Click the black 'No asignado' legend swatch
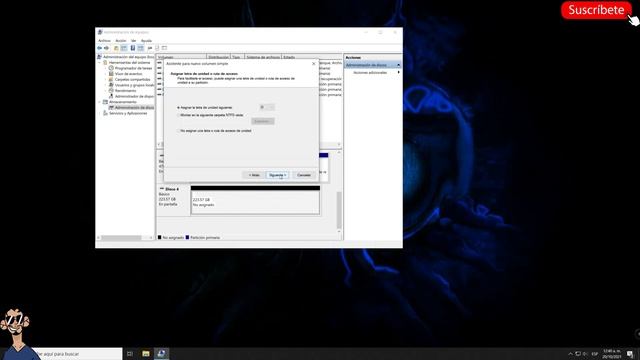The height and width of the screenshot is (360, 640). coord(160,237)
